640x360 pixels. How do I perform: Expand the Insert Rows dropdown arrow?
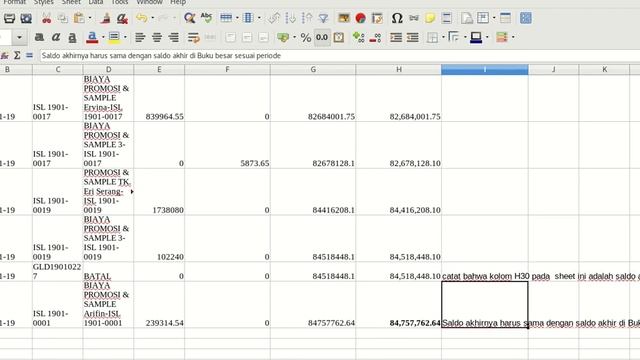click(x=237, y=18)
